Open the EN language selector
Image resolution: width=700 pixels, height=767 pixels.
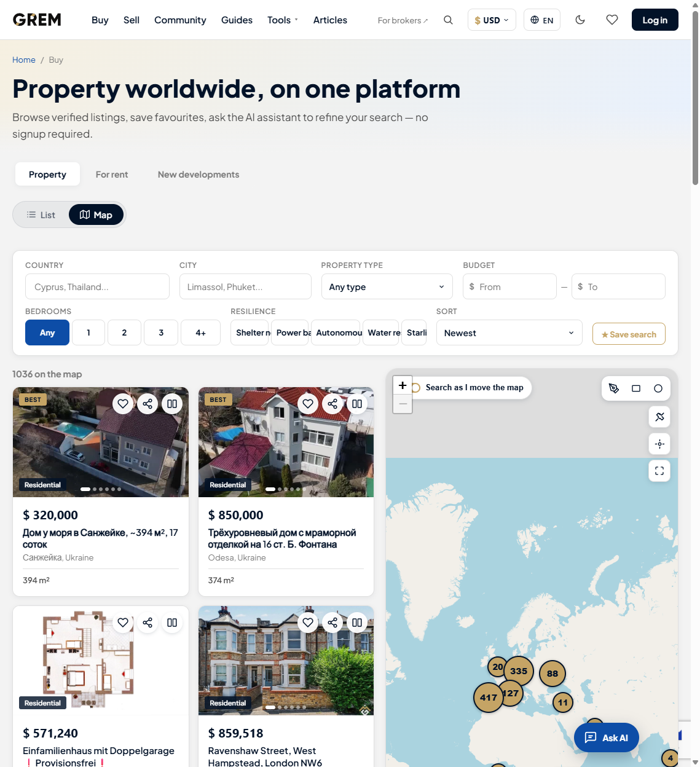(x=542, y=20)
